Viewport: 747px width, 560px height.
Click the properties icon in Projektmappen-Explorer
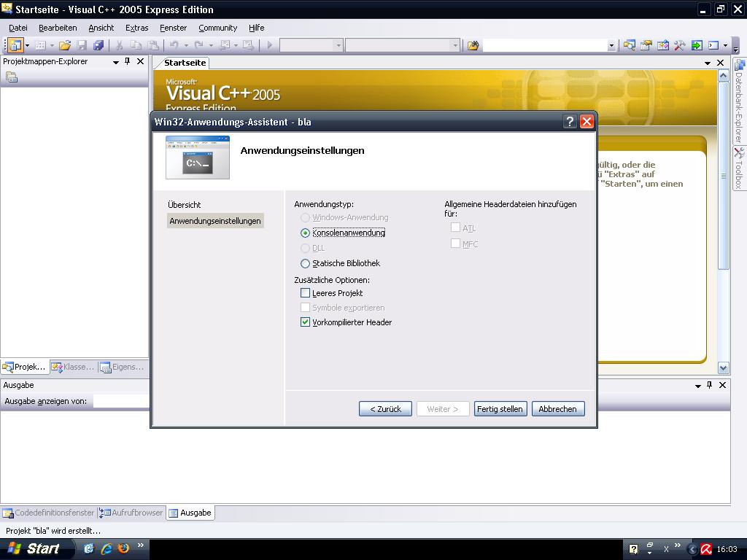(12, 77)
